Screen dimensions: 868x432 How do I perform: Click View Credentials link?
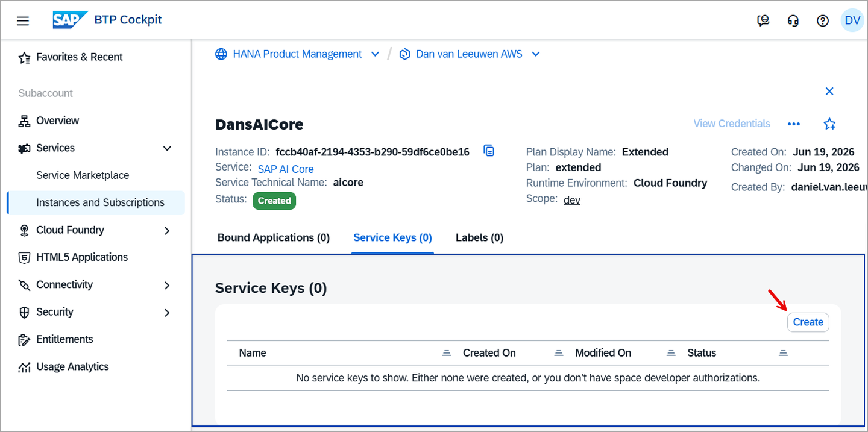coord(732,124)
